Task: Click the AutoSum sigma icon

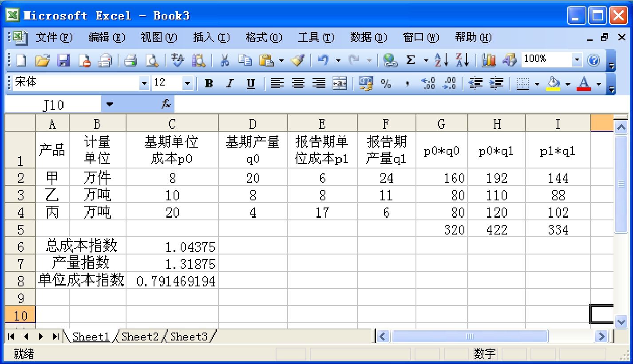Action: pyautogui.click(x=411, y=60)
